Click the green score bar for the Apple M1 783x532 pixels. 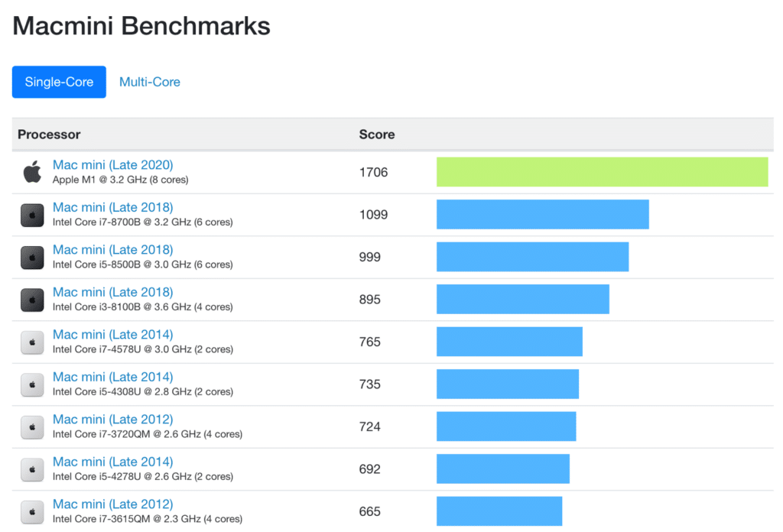point(602,172)
